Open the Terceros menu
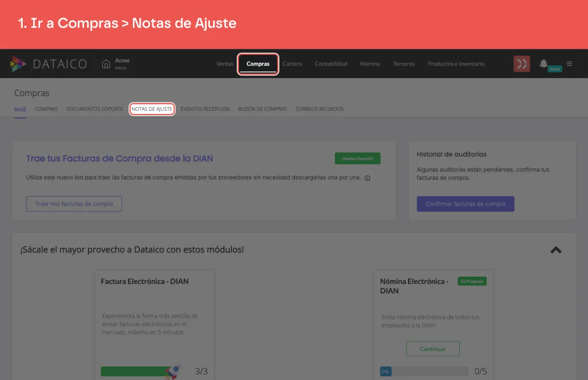The height and width of the screenshot is (380, 588). coord(404,64)
